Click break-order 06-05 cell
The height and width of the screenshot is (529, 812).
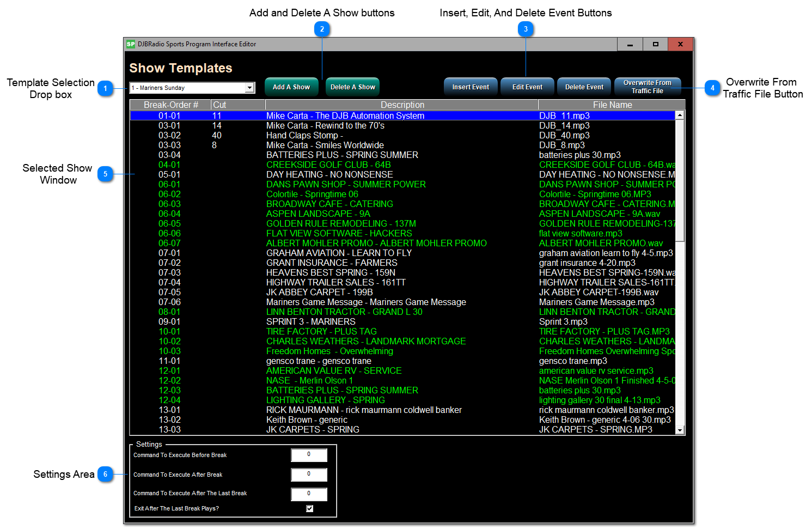click(x=169, y=223)
